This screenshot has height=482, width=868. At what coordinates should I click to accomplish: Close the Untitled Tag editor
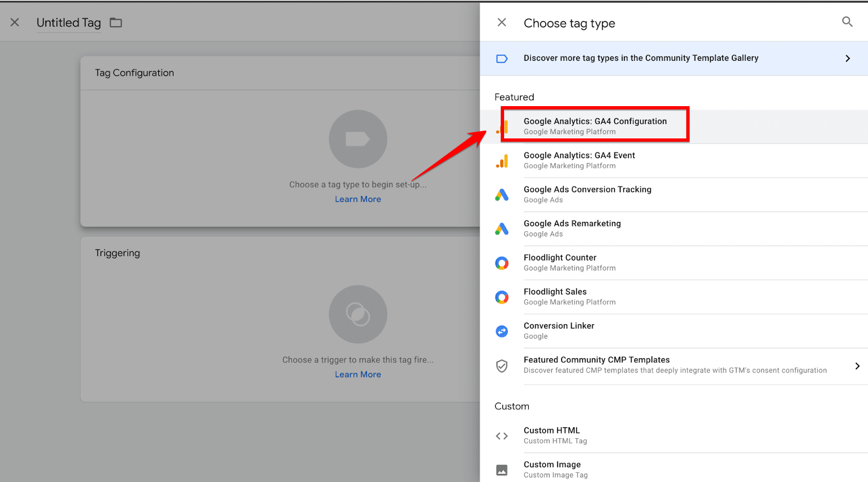point(15,22)
